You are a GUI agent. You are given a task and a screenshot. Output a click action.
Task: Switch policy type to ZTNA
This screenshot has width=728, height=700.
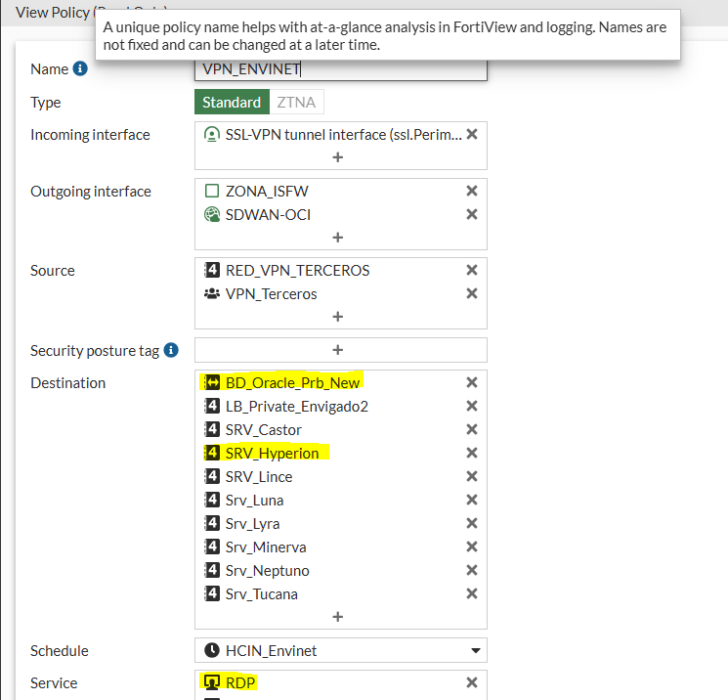coord(296,102)
